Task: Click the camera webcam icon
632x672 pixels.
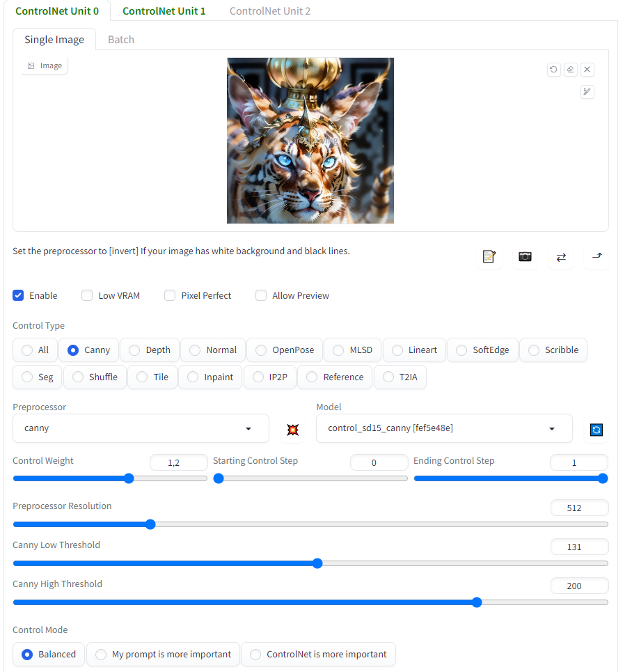Action: coord(526,257)
